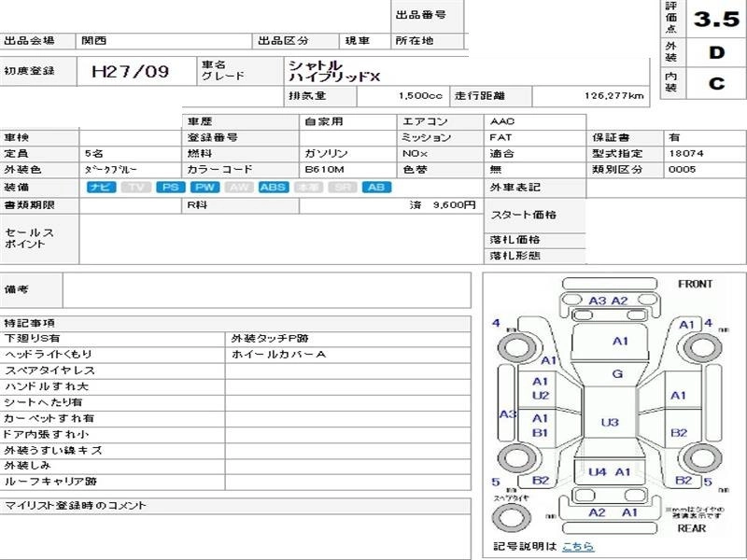Select the PS equipment badge

[x=171, y=188]
